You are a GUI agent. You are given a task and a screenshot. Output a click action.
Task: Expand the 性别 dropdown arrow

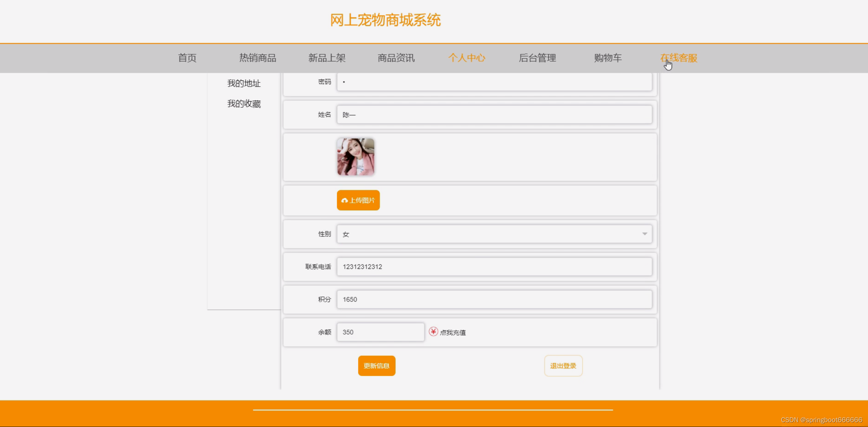(644, 234)
